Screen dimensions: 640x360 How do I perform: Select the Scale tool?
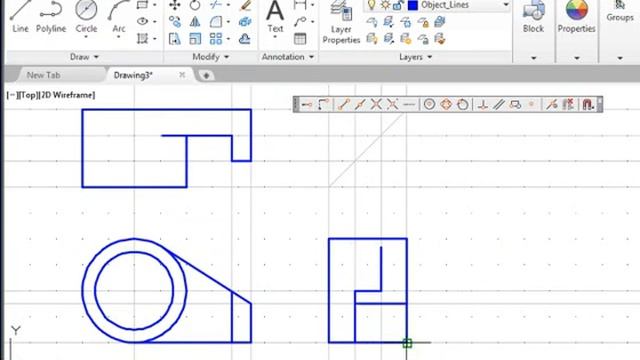click(x=195, y=39)
